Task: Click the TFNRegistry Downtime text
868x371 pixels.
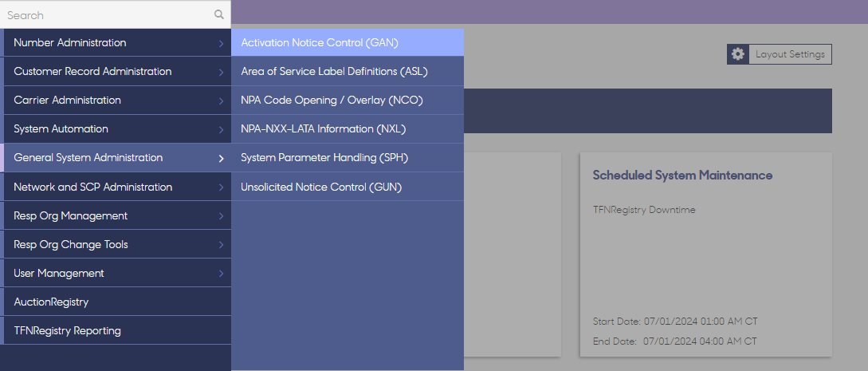Action: click(x=644, y=210)
